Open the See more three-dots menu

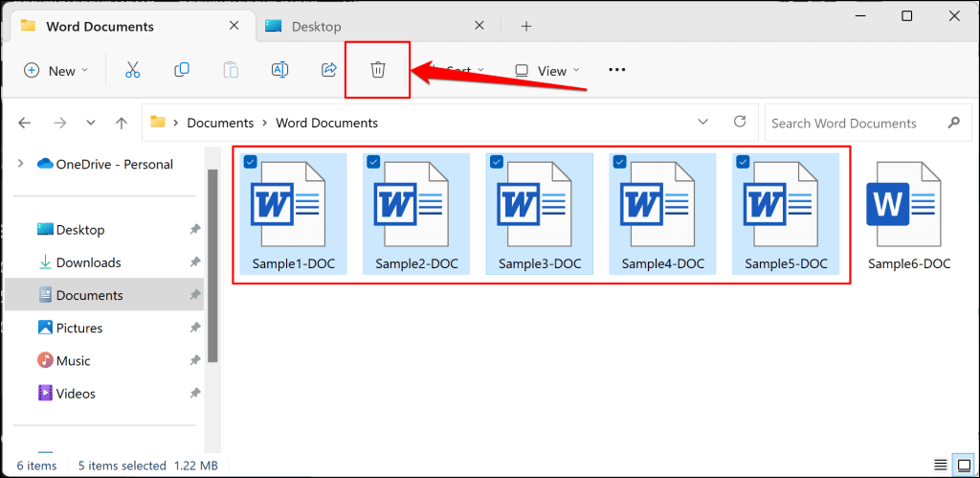(617, 70)
